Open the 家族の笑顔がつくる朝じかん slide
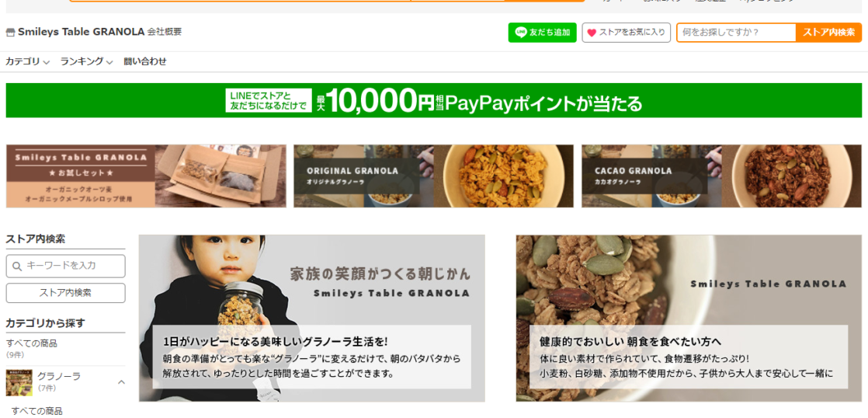868x418 pixels. [x=311, y=319]
